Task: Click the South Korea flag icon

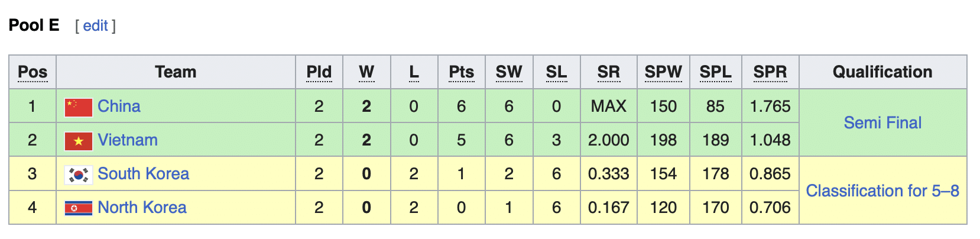Action: pyautogui.click(x=78, y=175)
